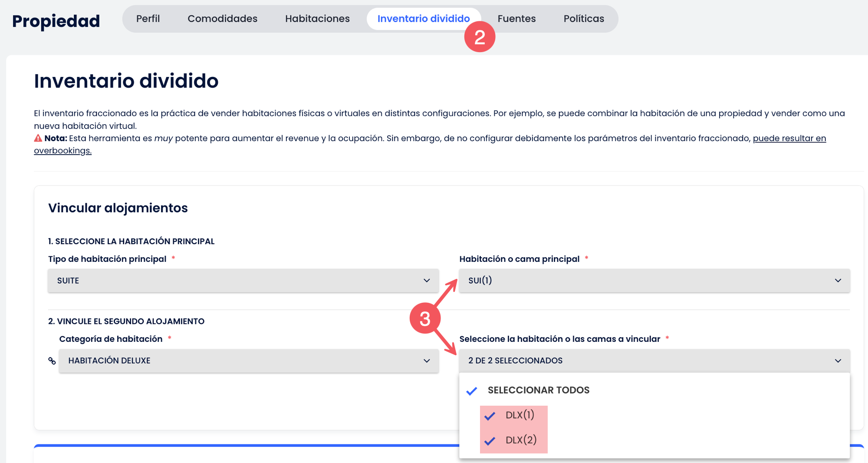The width and height of the screenshot is (868, 463).
Task: Follow the 'puede resultar en overbookings' link
Action: tap(789, 138)
